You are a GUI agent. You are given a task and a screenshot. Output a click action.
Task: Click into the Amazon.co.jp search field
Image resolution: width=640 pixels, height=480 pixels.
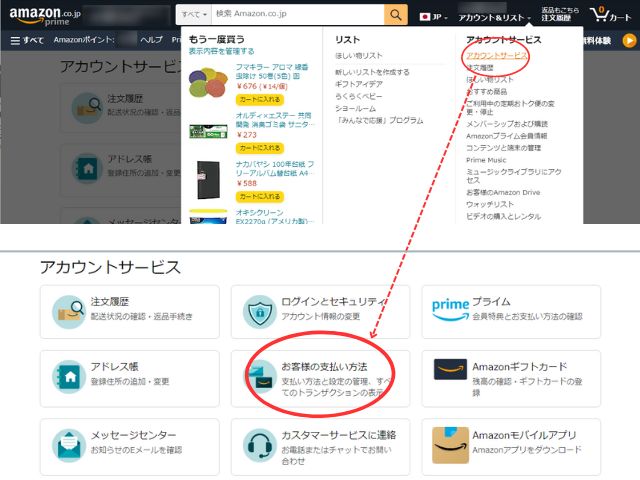pyautogui.click(x=298, y=15)
